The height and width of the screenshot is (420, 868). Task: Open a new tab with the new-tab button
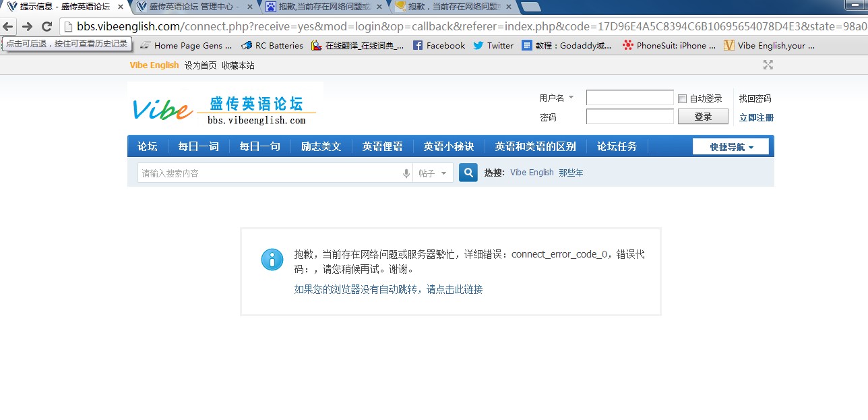tap(531, 7)
